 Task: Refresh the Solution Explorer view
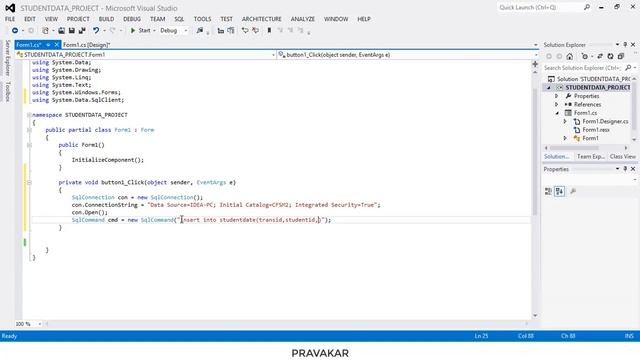(610, 56)
